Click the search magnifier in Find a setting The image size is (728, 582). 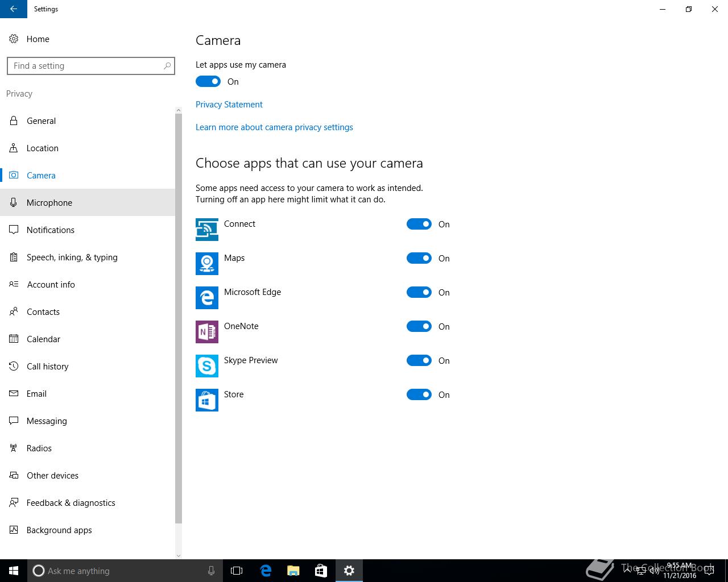click(x=167, y=66)
